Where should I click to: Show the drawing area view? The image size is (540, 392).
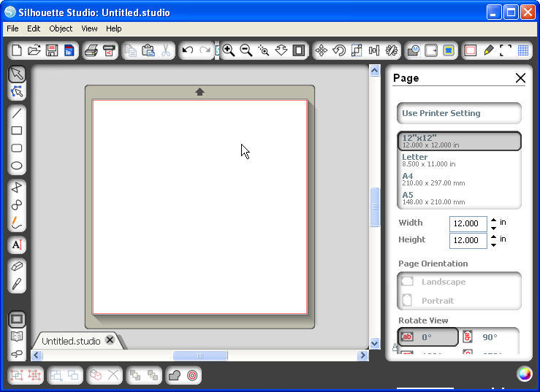point(17,319)
